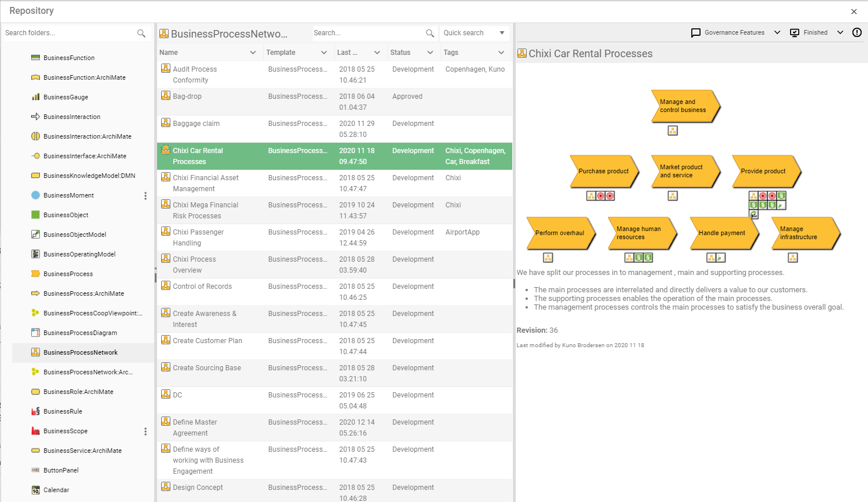
Task: Expand the Finished dropdown arrow
Action: tap(840, 33)
